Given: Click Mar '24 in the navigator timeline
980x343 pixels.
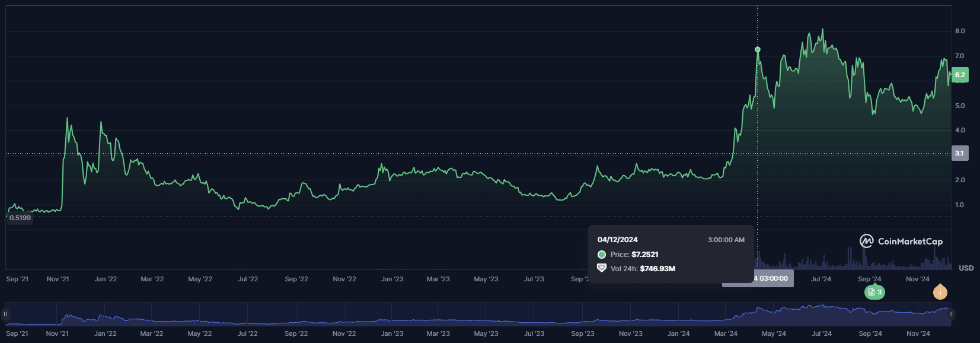Looking at the screenshot, I should pyautogui.click(x=726, y=334).
